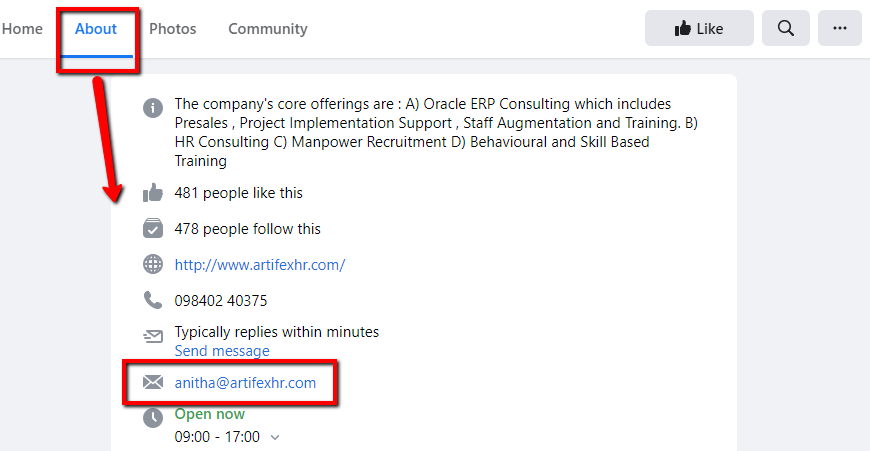
Task: Click the phone number 098402 40375
Action: coord(220,300)
